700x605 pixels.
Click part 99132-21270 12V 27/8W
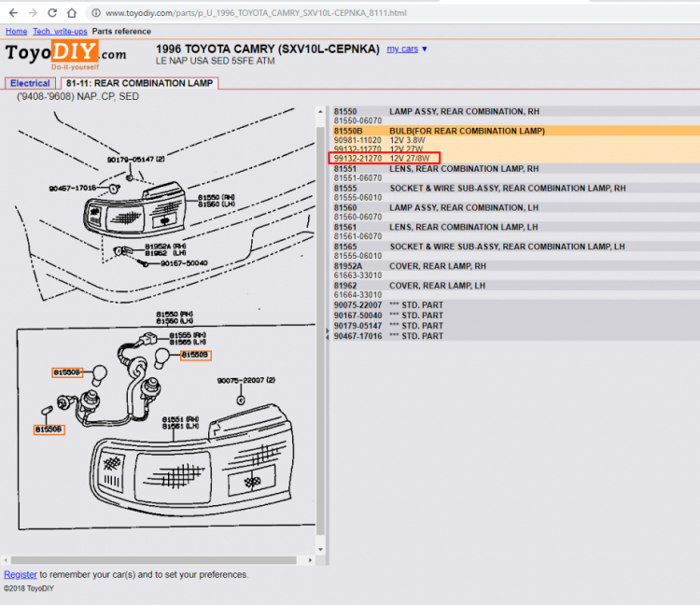click(382, 158)
